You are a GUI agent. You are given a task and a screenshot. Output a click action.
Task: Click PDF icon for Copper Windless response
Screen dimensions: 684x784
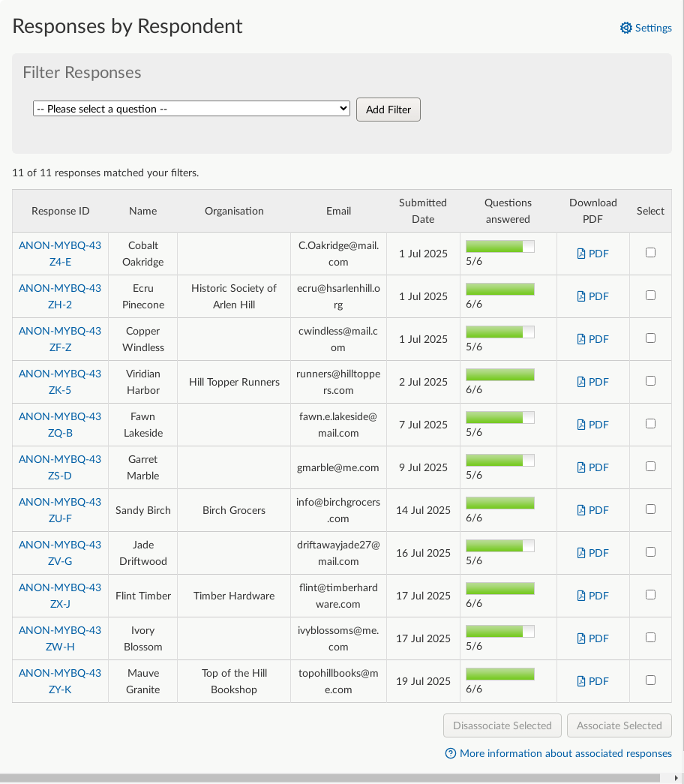[x=581, y=339]
